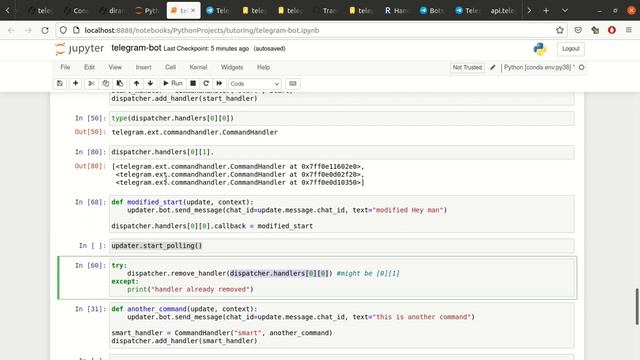Restart kernel and run all cells icon
The width and height of the screenshot is (640, 360).
coord(219,84)
